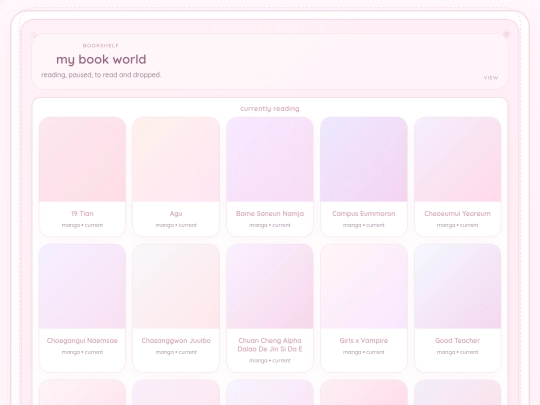
Task: Select the 19 Tian title text
Action: [82, 214]
